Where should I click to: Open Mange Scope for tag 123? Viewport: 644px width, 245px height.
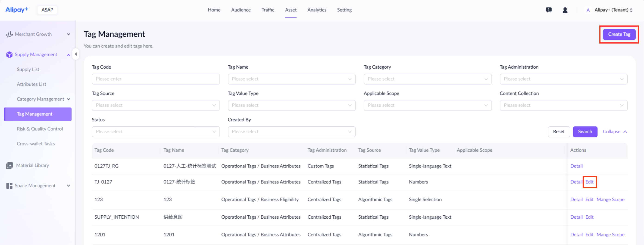610,199
